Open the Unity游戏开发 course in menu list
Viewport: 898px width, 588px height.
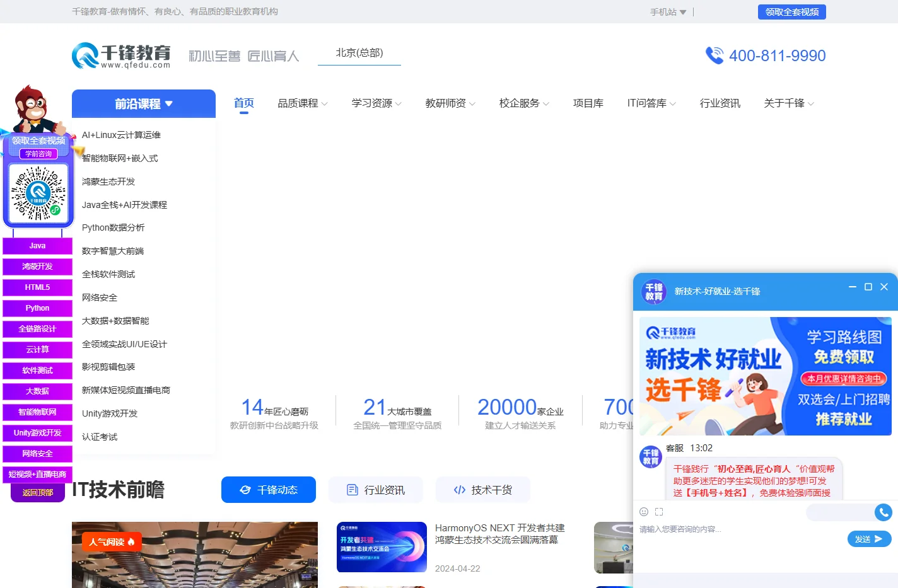click(110, 413)
